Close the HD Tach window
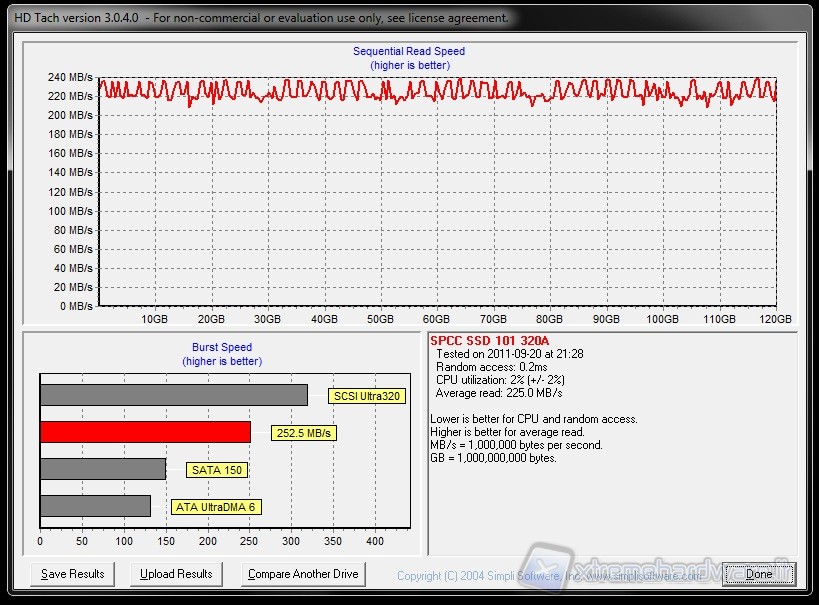 pyautogui.click(x=758, y=574)
